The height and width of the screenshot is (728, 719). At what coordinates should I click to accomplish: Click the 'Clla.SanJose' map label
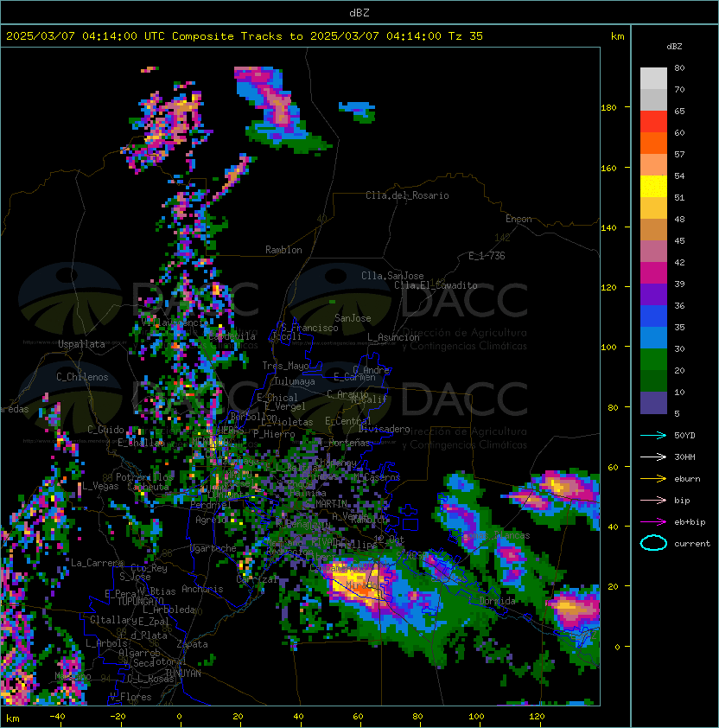coord(392,276)
